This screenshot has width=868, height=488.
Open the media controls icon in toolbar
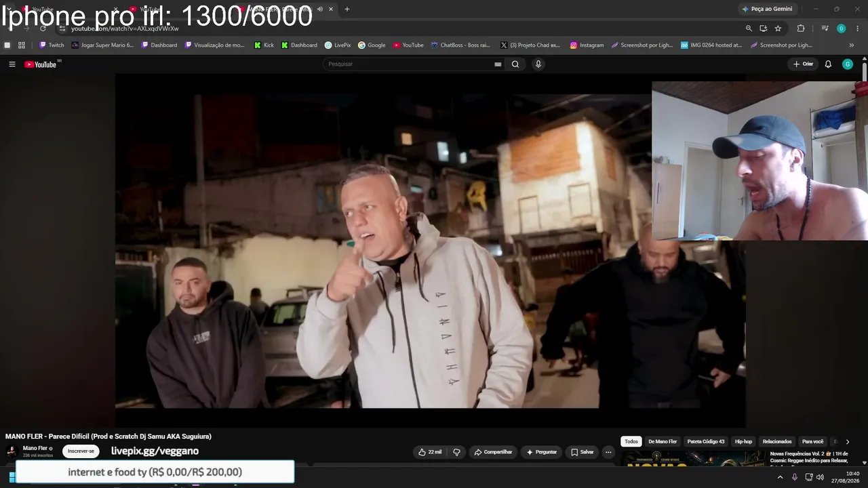[825, 28]
